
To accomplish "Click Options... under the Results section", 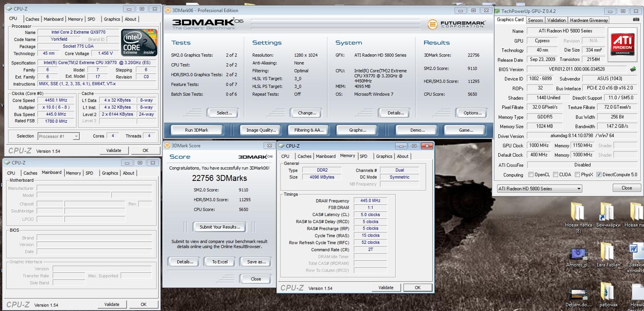I will [x=473, y=113].
